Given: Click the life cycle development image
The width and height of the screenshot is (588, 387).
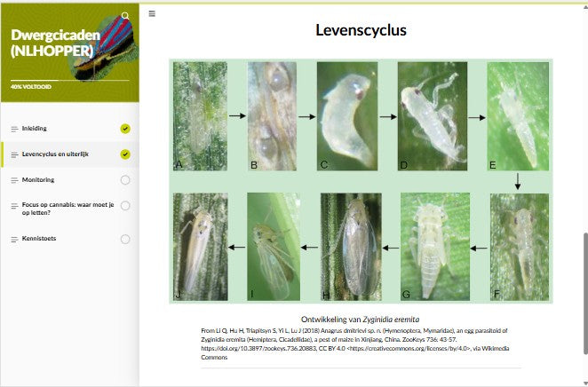Looking at the screenshot, I should pyautogui.click(x=360, y=182).
